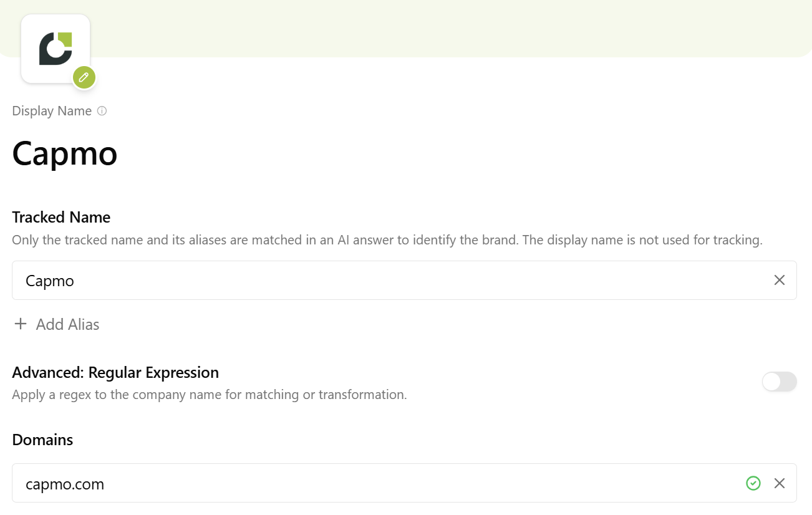
Task: Click the regex description text below the heading
Action: click(209, 394)
